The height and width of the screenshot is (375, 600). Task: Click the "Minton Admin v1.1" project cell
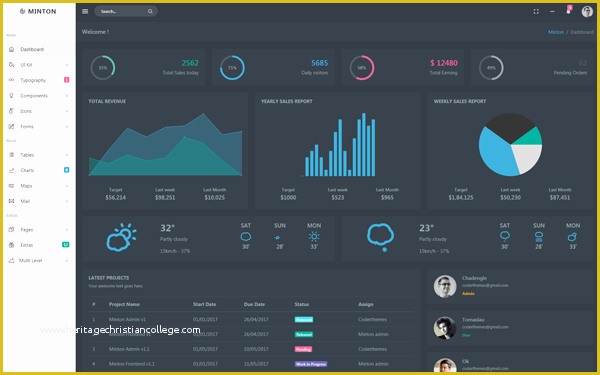coord(129,349)
